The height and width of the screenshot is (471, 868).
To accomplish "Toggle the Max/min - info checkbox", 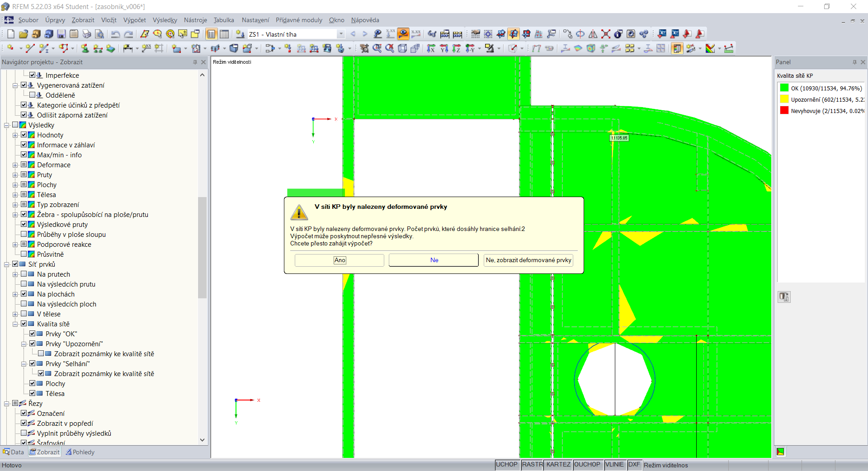I will click(x=24, y=155).
